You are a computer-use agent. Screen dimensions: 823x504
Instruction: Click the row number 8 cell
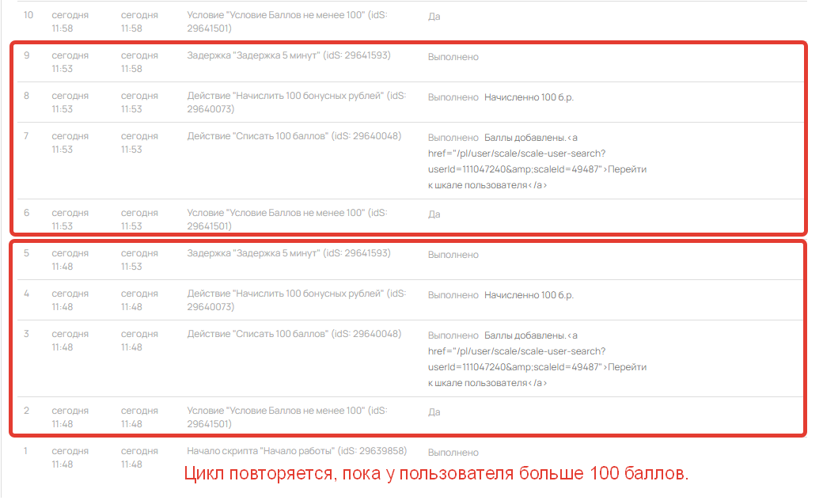[x=26, y=96]
